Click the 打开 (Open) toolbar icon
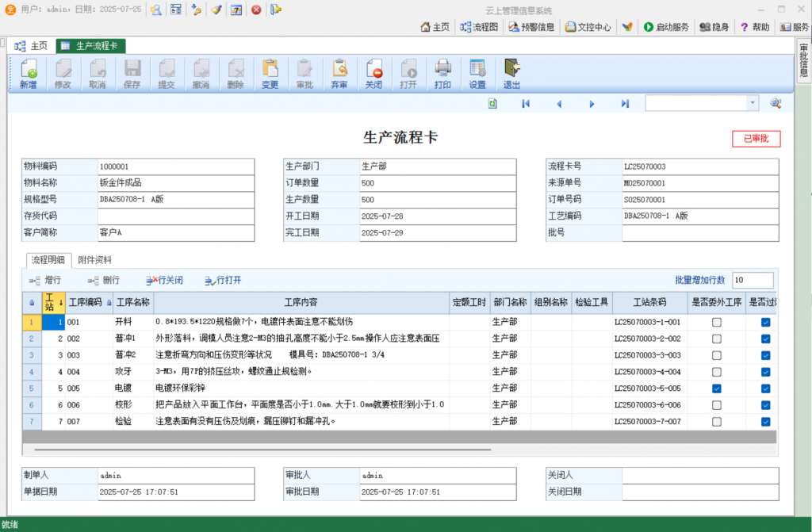 [x=408, y=74]
